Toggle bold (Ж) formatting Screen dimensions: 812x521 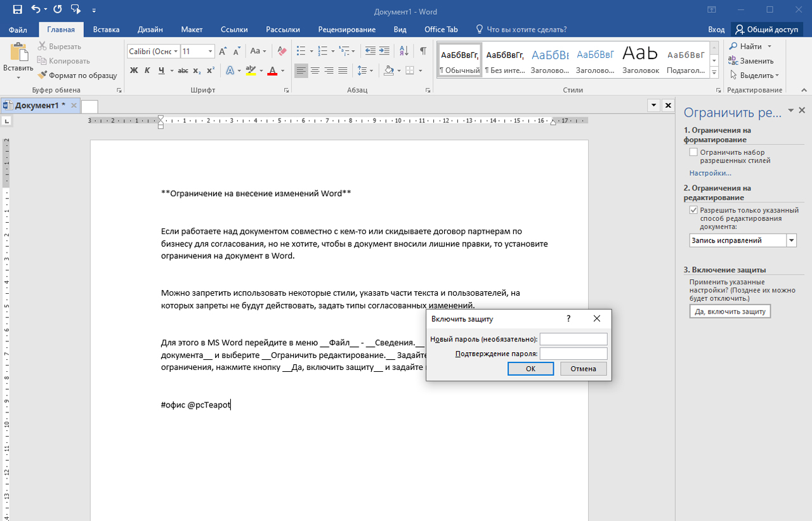(x=134, y=70)
